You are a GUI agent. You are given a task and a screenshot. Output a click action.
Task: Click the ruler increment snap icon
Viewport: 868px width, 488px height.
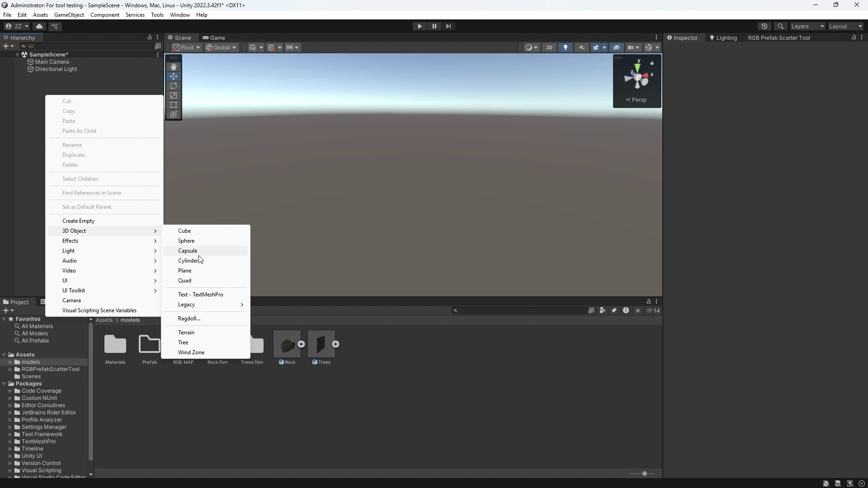(289, 47)
